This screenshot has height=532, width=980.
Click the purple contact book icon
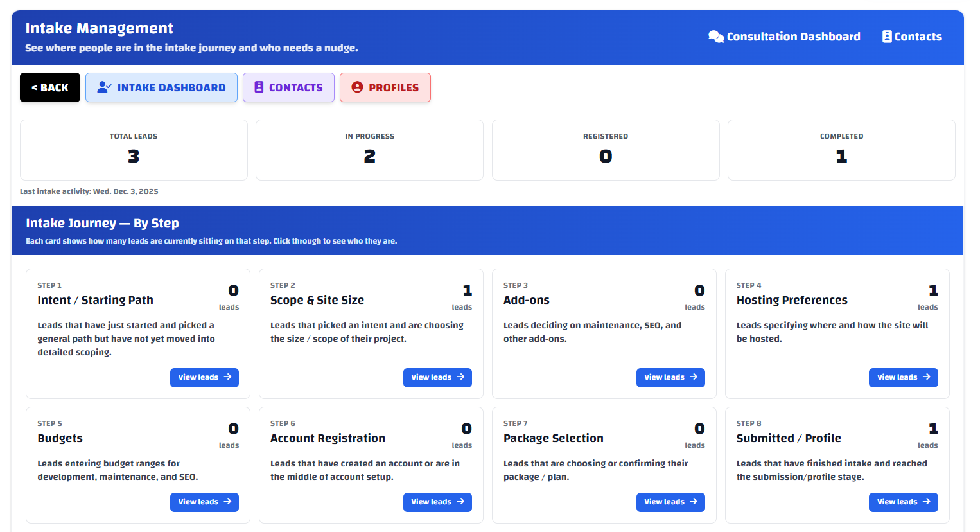click(x=259, y=87)
